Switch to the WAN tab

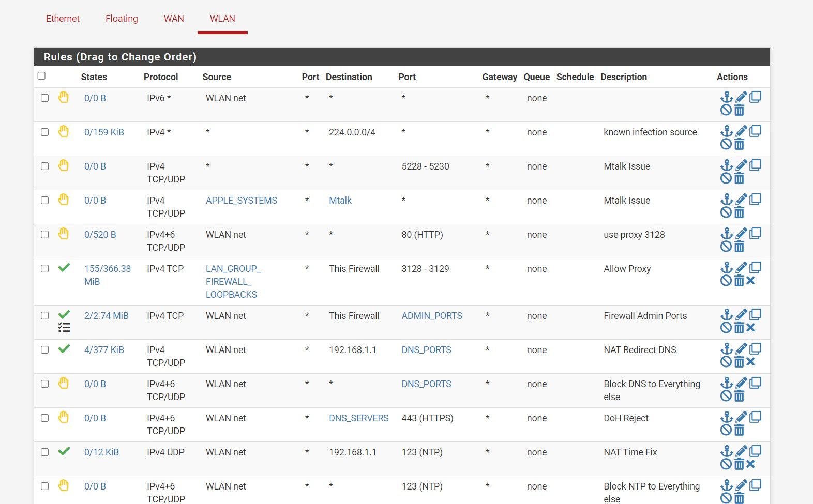click(174, 19)
